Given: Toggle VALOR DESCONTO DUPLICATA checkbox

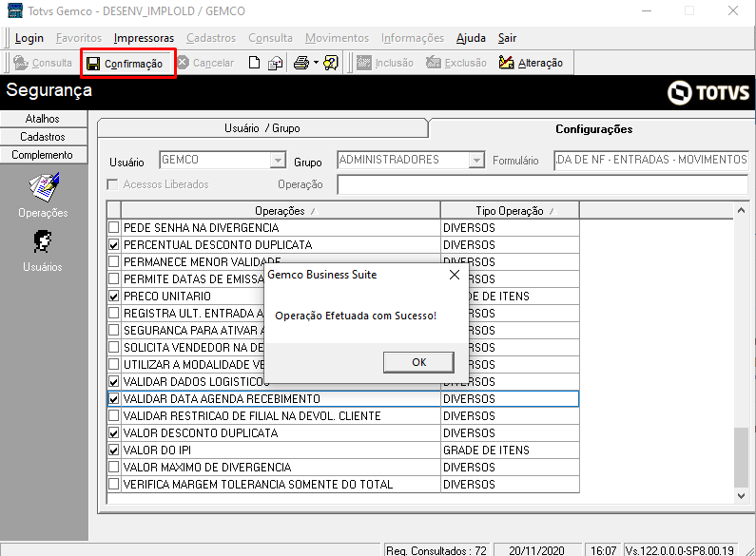Looking at the screenshot, I should (114, 433).
